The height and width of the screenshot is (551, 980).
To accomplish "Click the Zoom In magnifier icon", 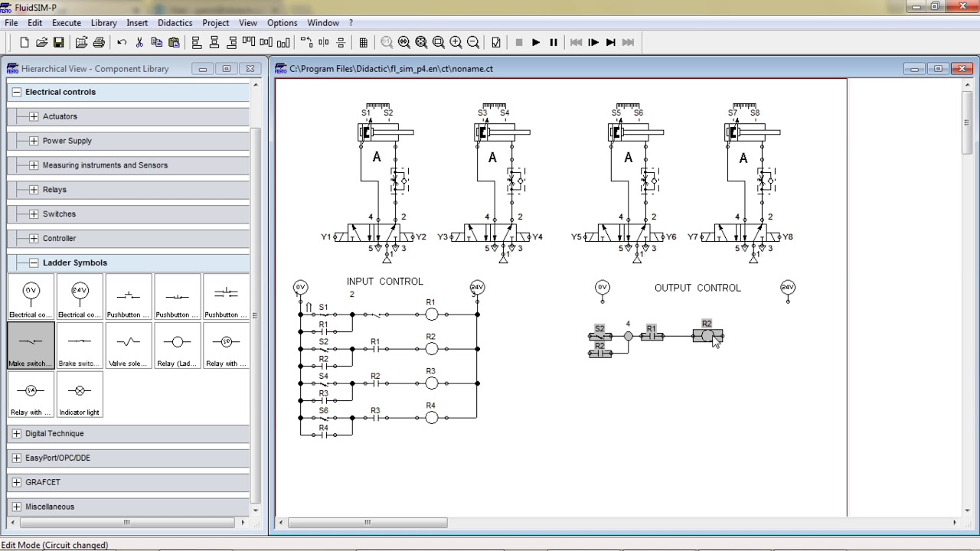I will (x=456, y=43).
